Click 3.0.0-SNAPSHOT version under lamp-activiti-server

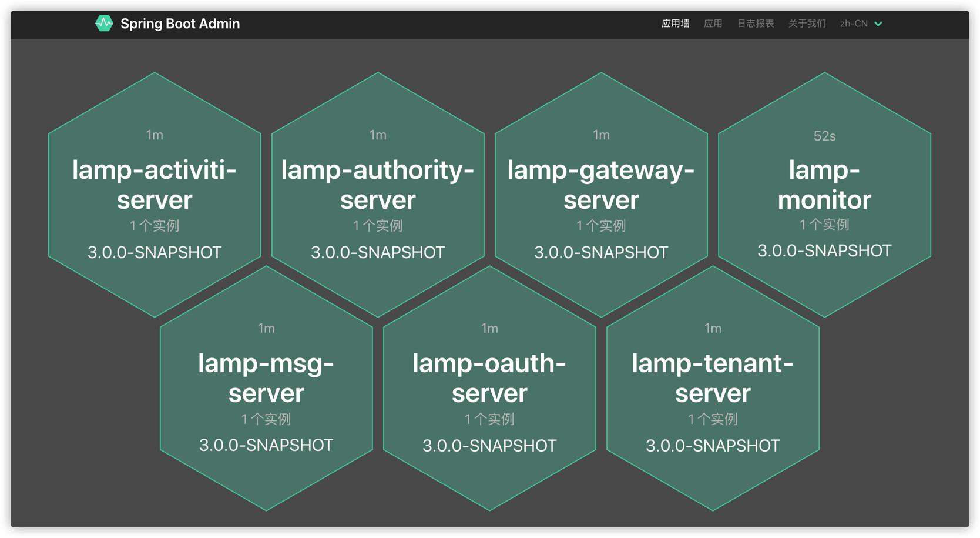point(155,253)
